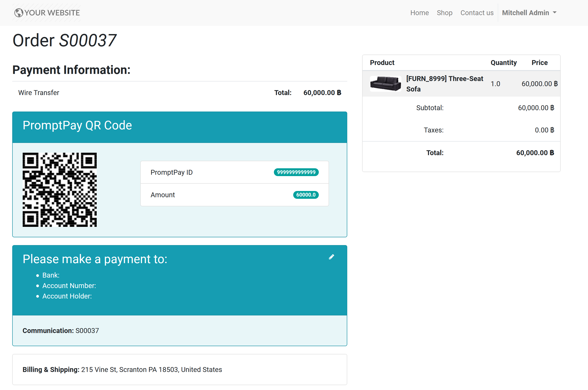Click the Three-Seat Sofa thumbnail image

(x=385, y=84)
